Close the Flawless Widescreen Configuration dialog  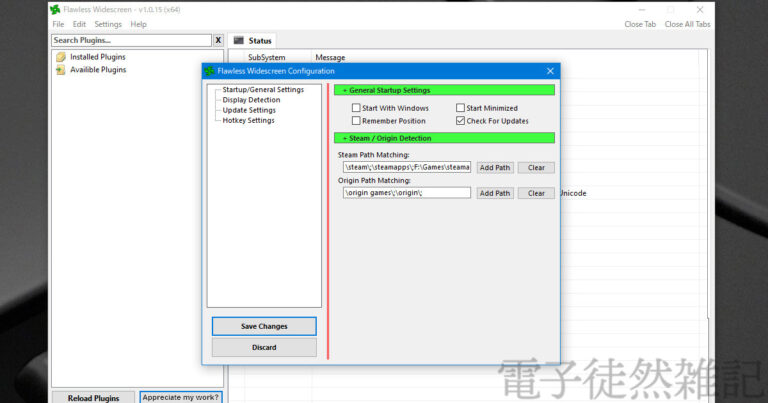tap(550, 71)
